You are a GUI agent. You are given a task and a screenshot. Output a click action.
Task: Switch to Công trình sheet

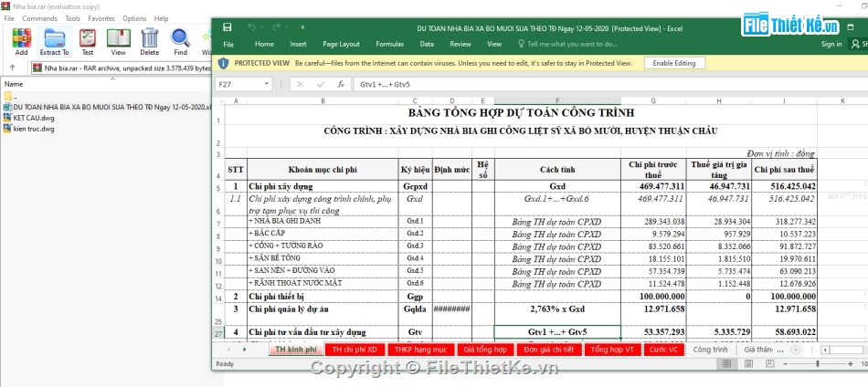coord(710,350)
